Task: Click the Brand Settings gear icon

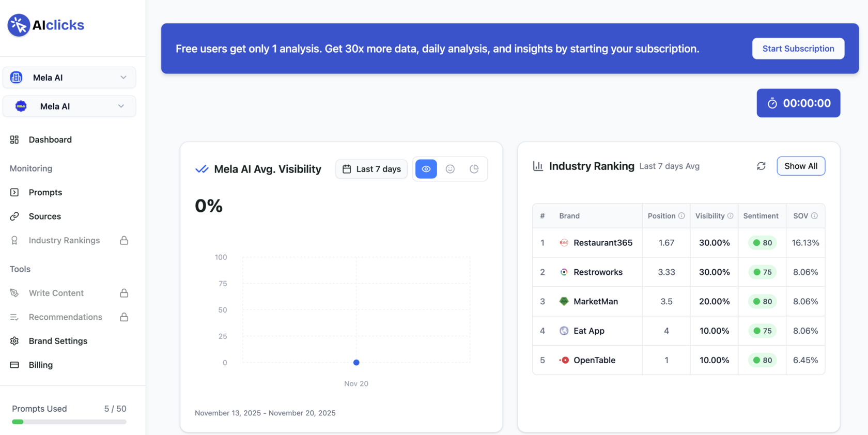Action: tap(14, 341)
